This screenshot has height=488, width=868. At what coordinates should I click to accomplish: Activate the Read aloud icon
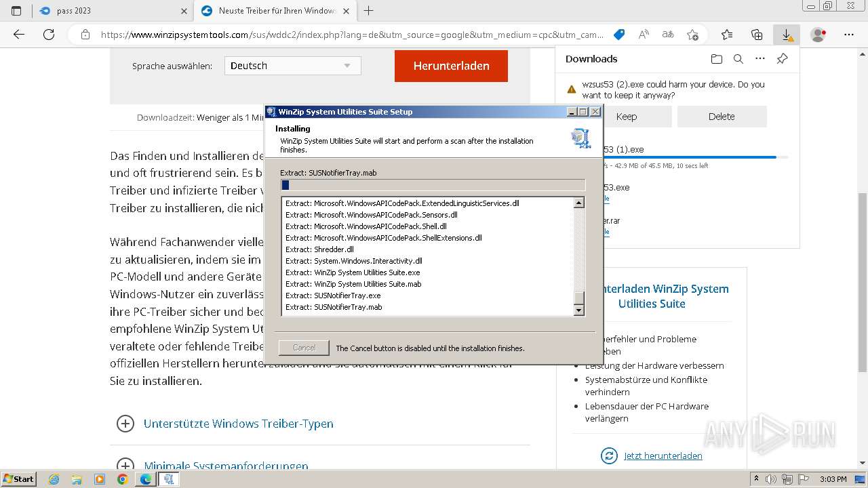point(644,35)
